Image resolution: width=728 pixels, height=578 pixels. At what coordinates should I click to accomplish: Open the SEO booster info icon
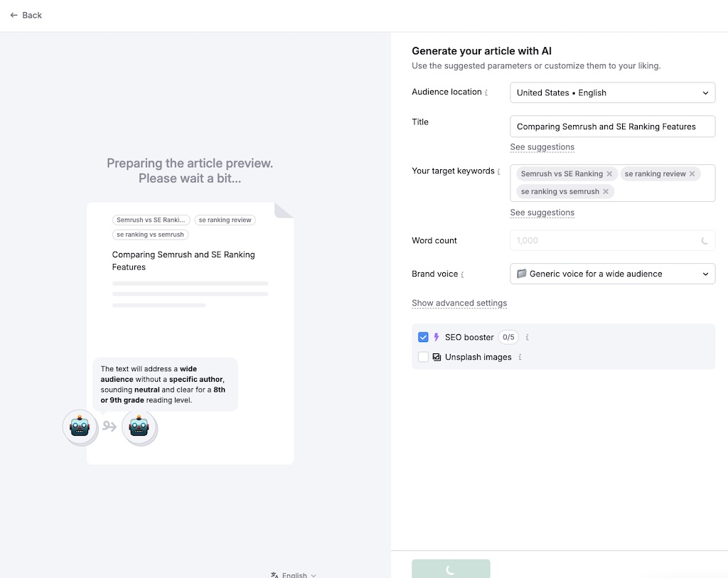point(527,338)
